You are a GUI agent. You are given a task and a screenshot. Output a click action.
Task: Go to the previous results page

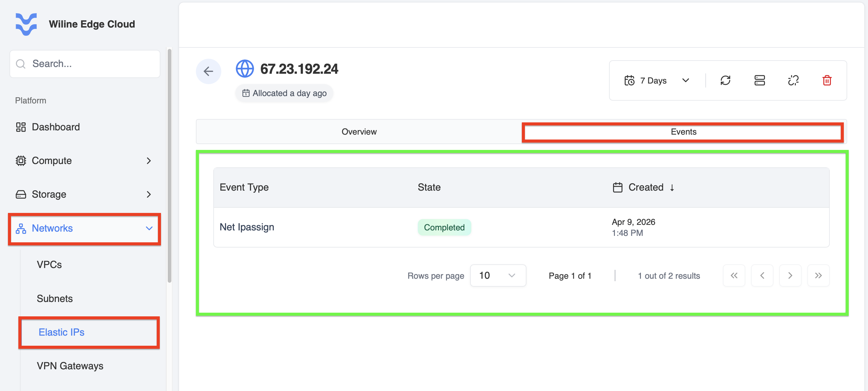pyautogui.click(x=762, y=275)
